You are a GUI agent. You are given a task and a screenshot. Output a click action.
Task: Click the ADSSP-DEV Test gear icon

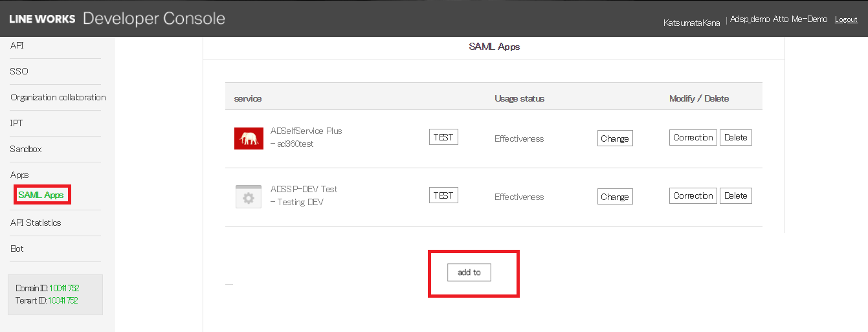(249, 197)
